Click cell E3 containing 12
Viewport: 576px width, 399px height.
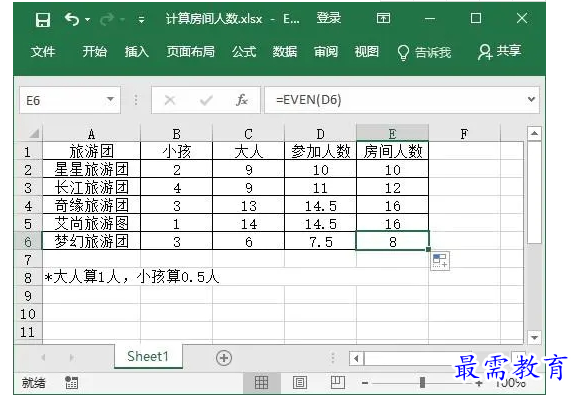point(392,187)
